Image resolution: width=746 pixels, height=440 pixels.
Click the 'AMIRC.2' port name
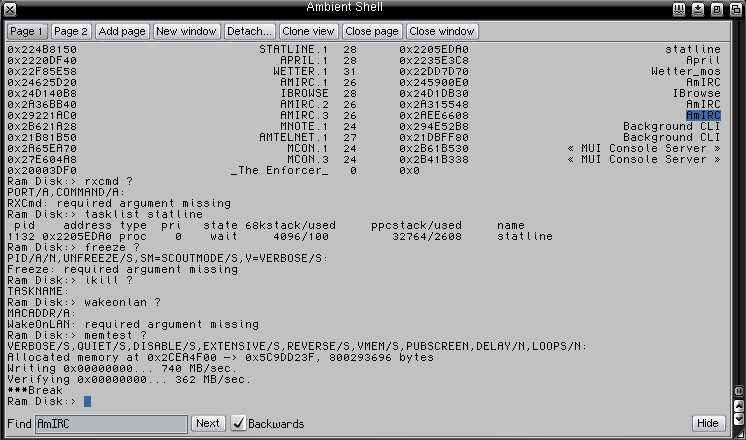coord(304,104)
